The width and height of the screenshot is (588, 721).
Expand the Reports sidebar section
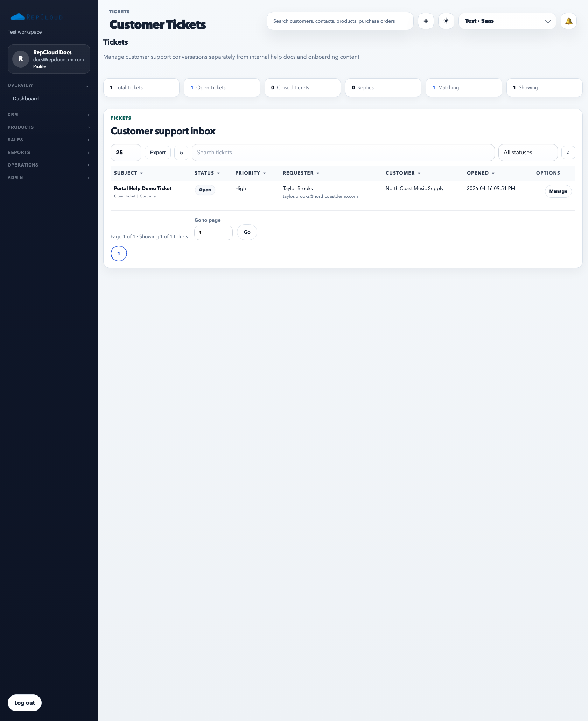pos(49,153)
